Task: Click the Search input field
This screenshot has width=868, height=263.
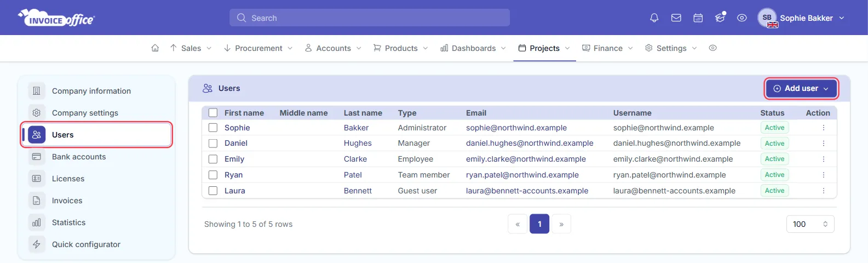Action: [x=370, y=18]
